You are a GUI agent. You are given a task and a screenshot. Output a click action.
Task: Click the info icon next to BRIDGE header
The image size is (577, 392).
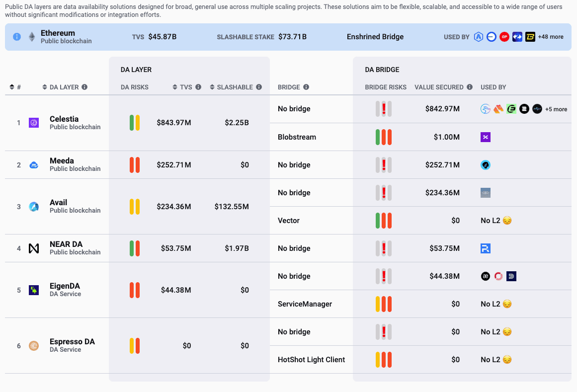point(306,87)
